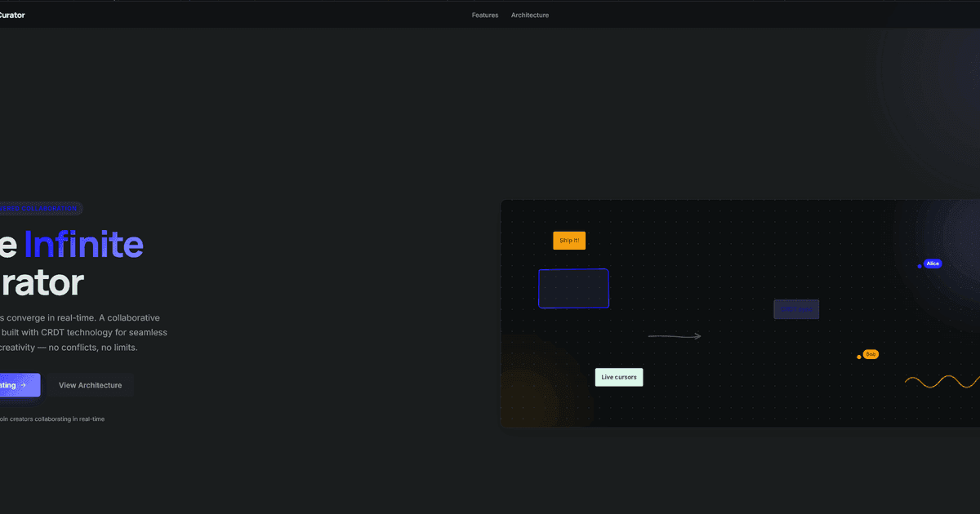980x514 pixels.
Task: Open the Features navigation link
Action: click(485, 16)
